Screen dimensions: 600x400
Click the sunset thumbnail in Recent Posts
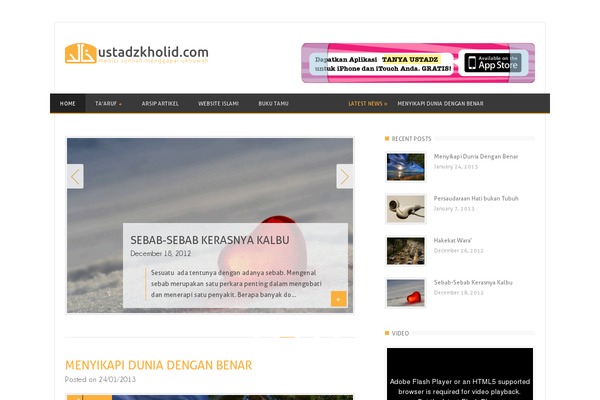[406, 167]
